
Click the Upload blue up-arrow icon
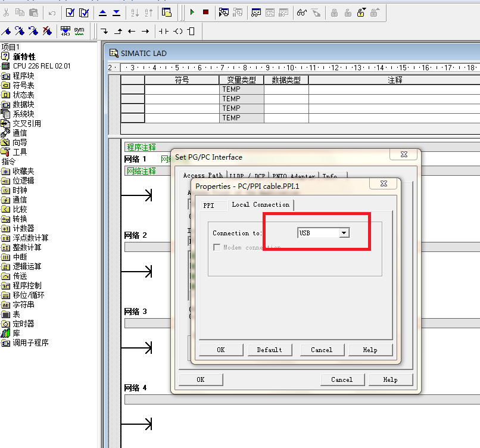point(103,13)
